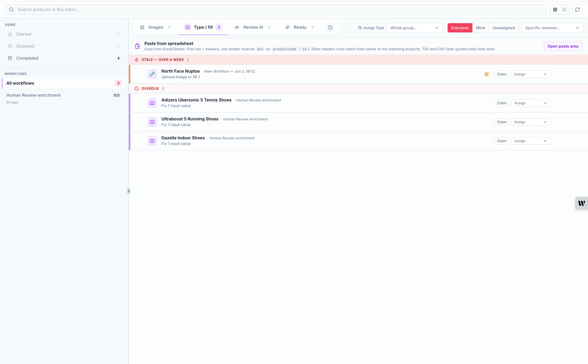
Task: Open the Ultraboost 5 Running Shoes title
Action: pos(190,119)
